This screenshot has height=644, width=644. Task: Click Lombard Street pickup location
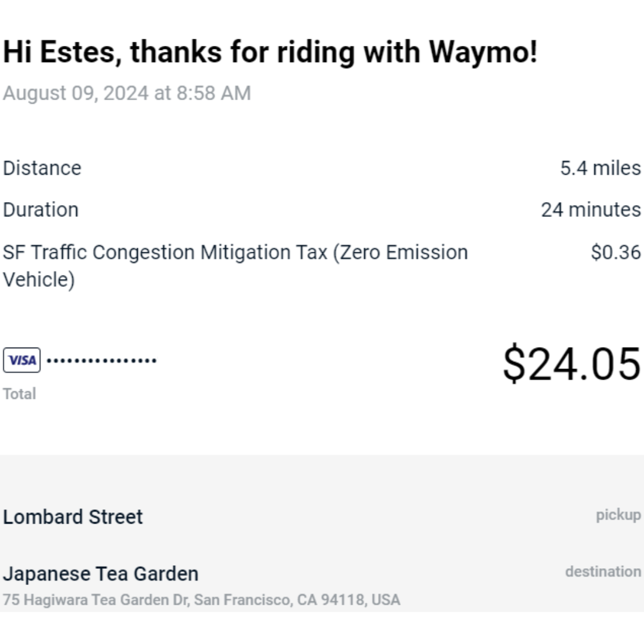click(73, 516)
